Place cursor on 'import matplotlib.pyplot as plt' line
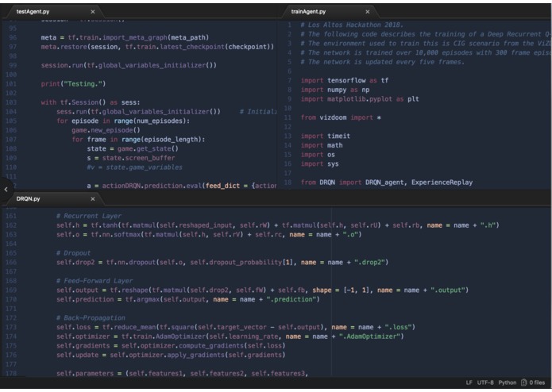This screenshot has width=552, height=392. [360, 98]
